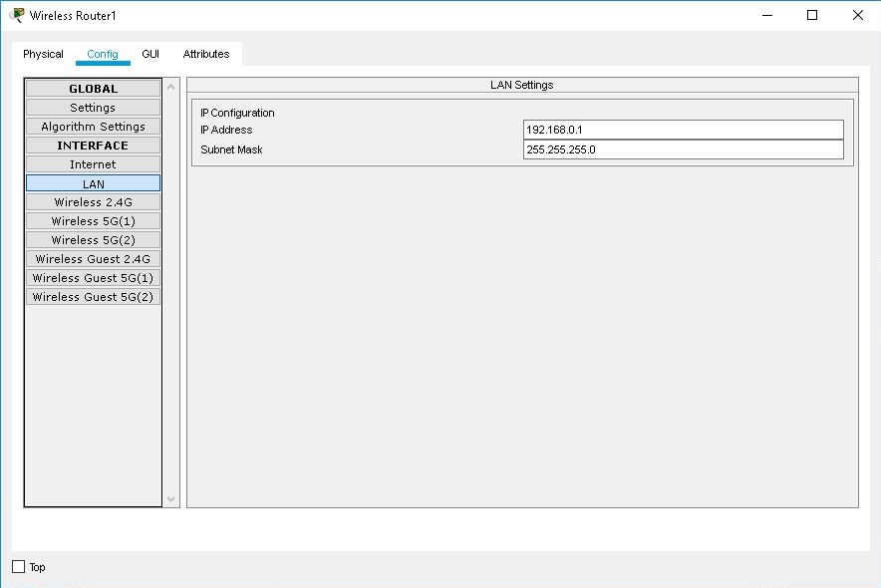Open the Attributes tab

click(x=206, y=54)
